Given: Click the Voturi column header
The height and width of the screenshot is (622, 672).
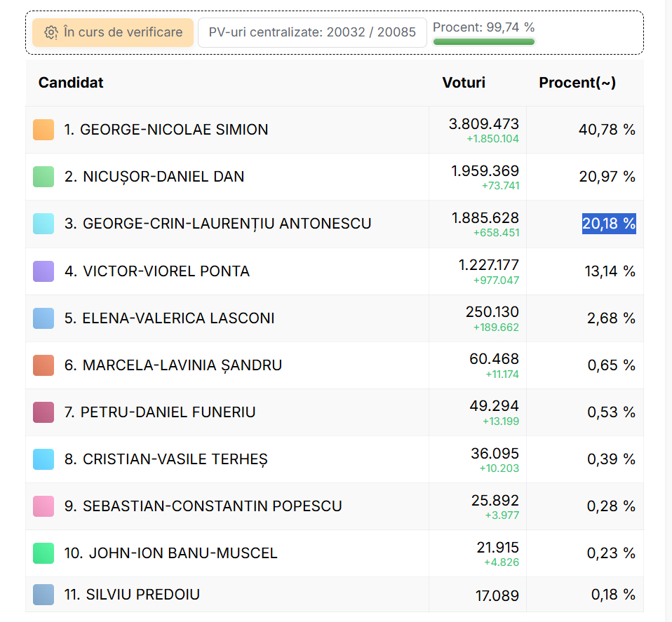Looking at the screenshot, I should tap(464, 83).
